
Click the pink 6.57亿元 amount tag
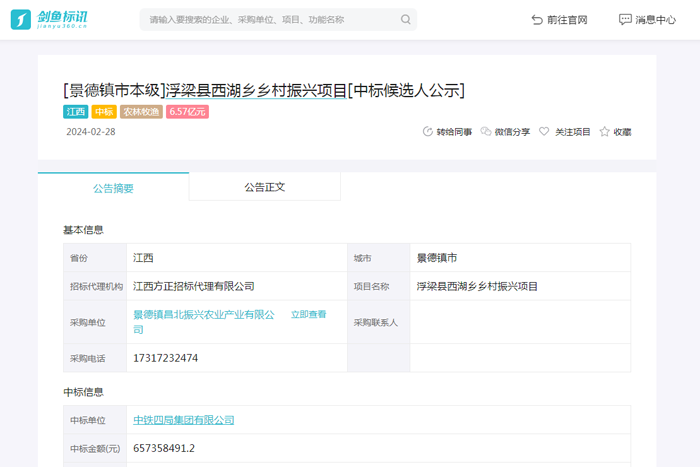(187, 112)
